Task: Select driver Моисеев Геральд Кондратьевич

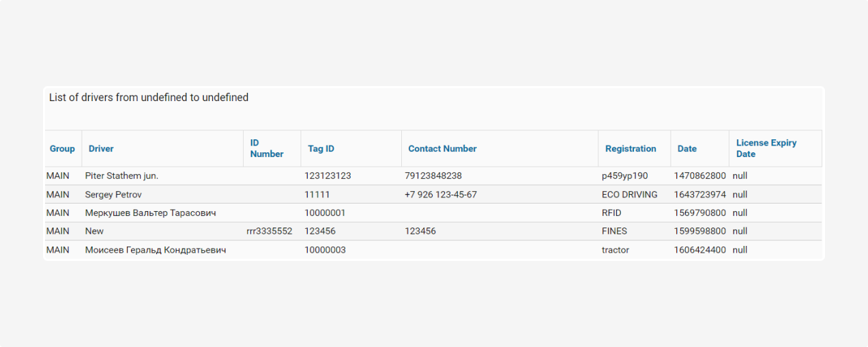Action: pyautogui.click(x=156, y=250)
